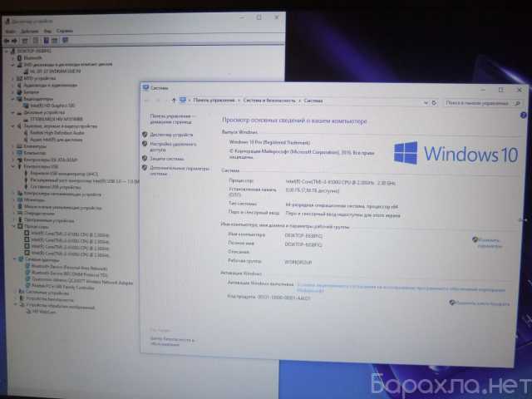Click the Видеоадаптеры display adapter icon
This screenshot has width=532, height=399.
point(20,99)
